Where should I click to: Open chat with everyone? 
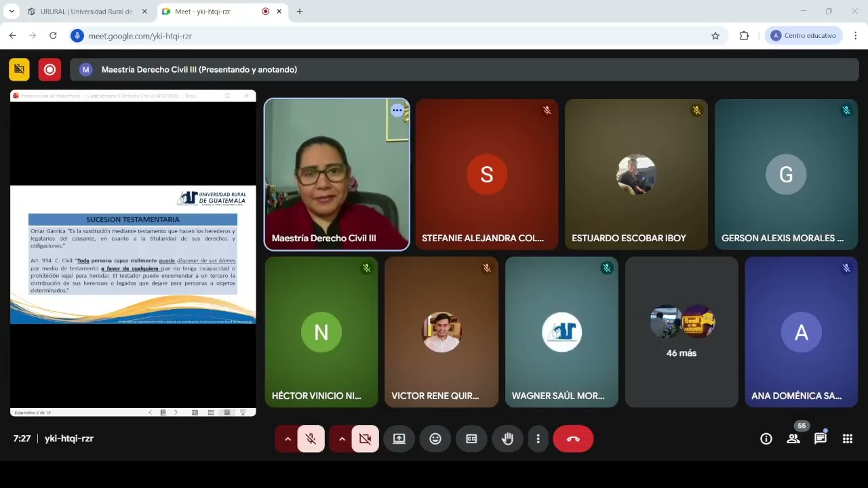click(x=821, y=439)
